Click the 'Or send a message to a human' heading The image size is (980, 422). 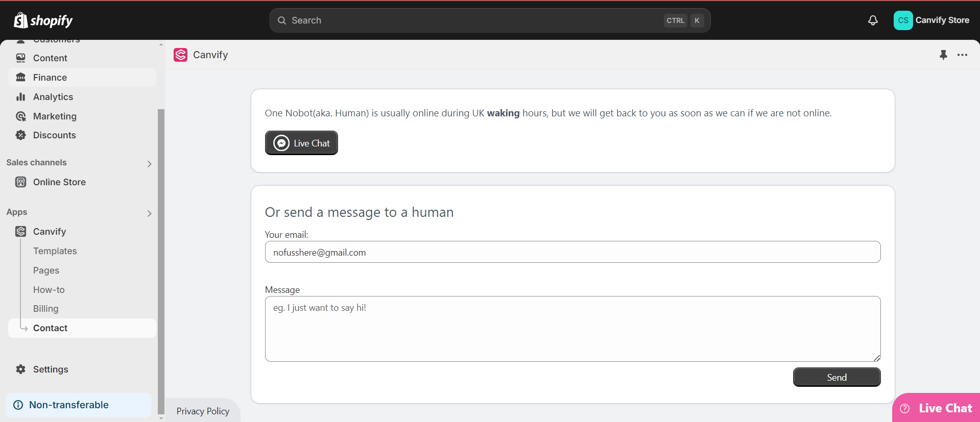359,212
